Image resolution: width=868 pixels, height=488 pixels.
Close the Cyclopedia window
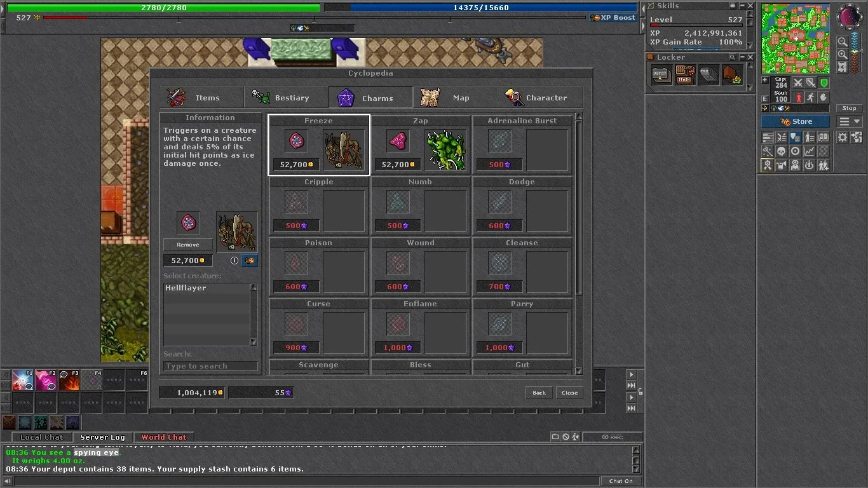coord(569,393)
